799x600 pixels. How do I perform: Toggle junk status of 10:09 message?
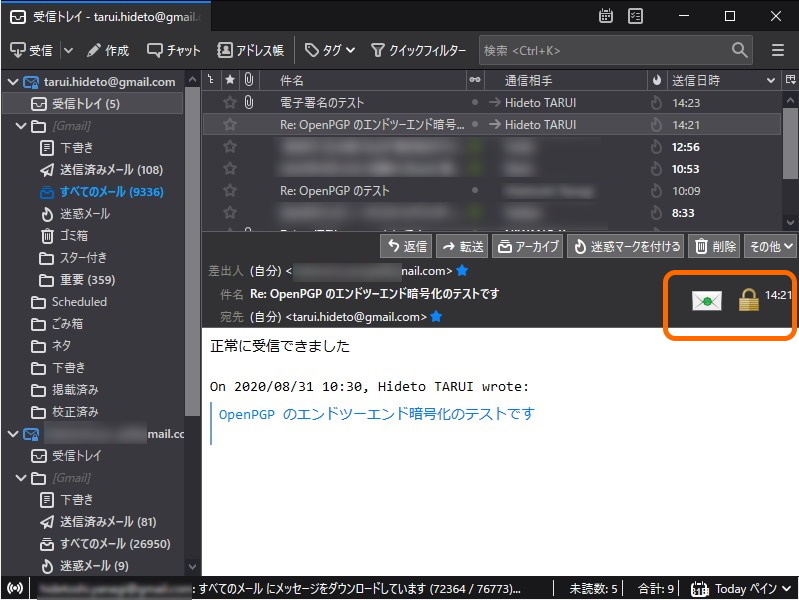656,191
